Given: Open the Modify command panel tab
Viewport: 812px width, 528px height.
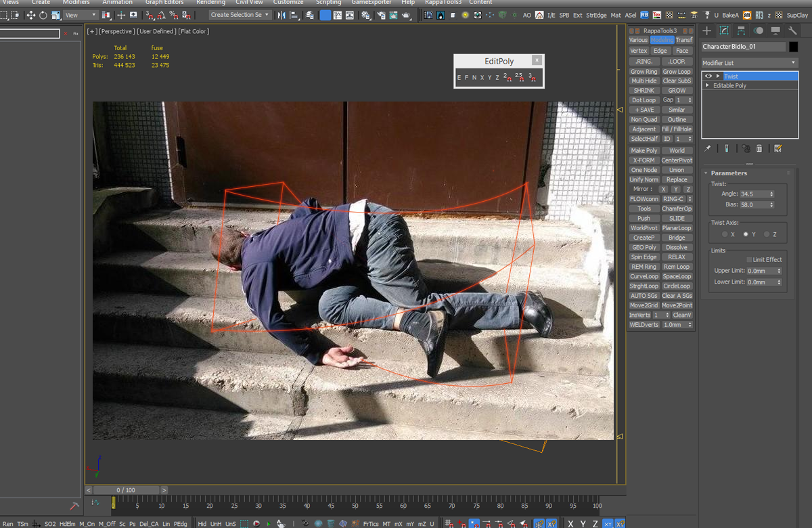Looking at the screenshot, I should pyautogui.click(x=724, y=30).
